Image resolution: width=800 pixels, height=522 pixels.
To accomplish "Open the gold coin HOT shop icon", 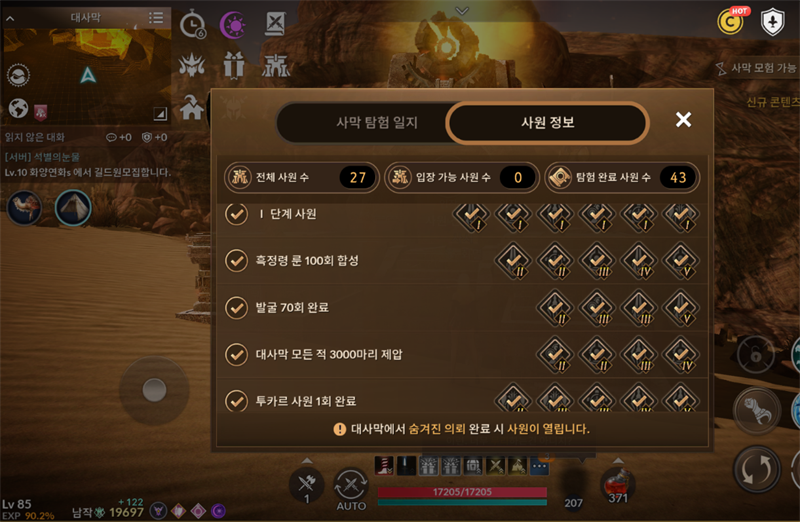I will coord(731,22).
